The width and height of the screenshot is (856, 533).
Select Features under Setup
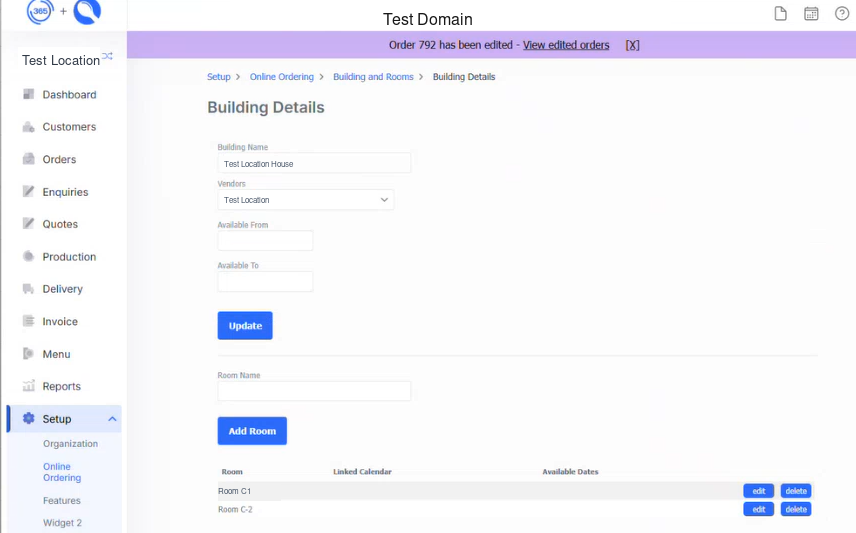pos(62,500)
